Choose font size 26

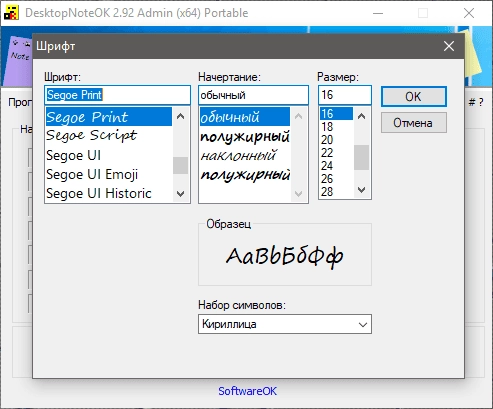[x=336, y=179]
